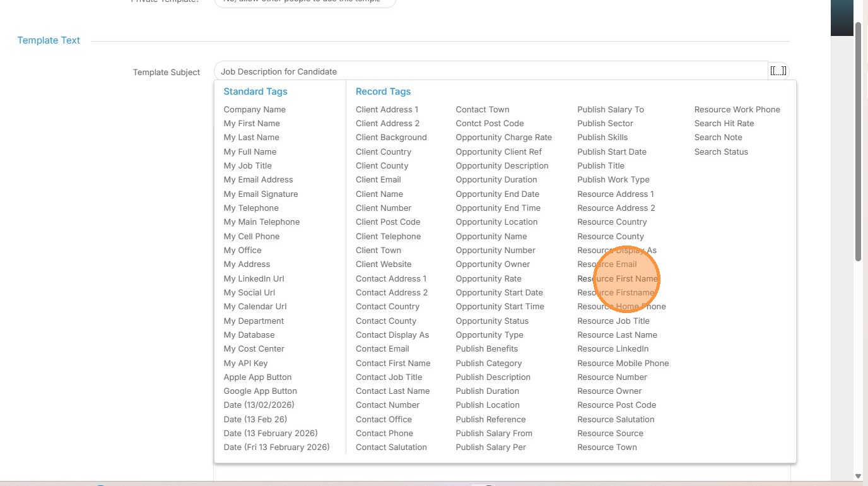Choose the Publish Skills tag
The width and height of the screenshot is (868, 486).
pos(602,137)
